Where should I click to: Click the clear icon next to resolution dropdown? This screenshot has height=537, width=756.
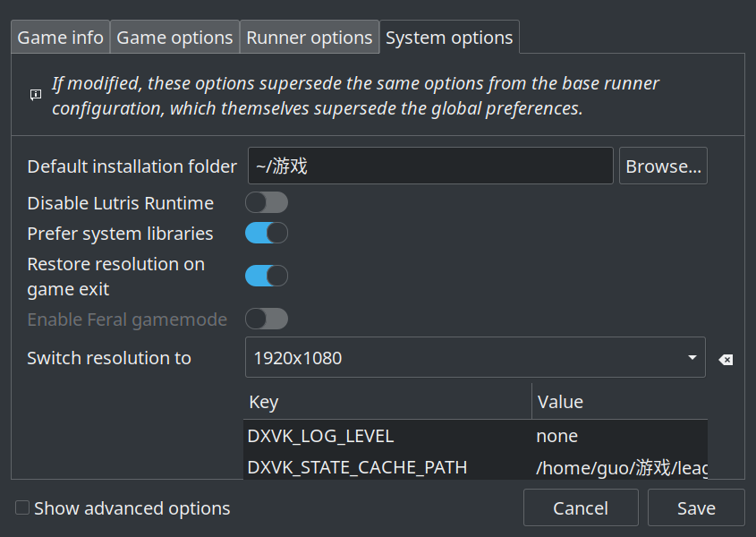[x=726, y=358]
